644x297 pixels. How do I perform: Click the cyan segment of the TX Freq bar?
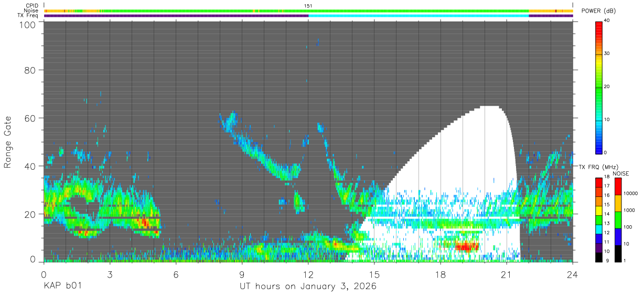point(418,16)
